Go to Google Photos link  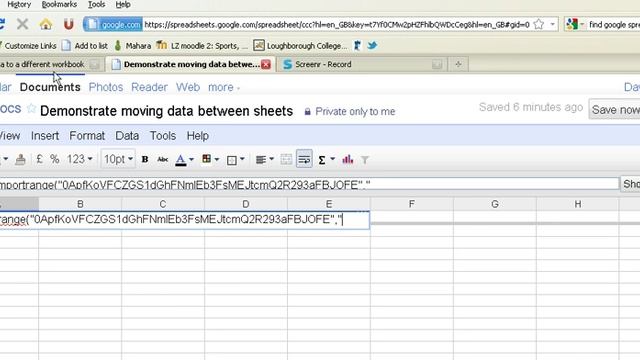[x=106, y=87]
